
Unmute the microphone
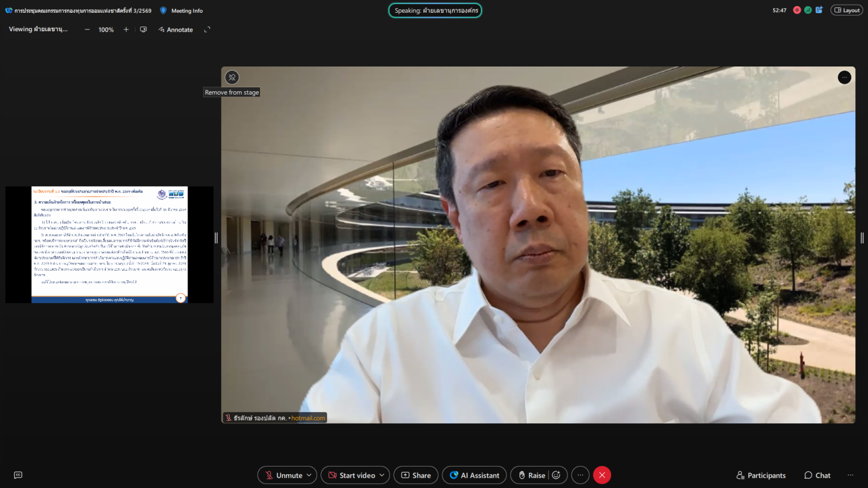tap(283, 475)
